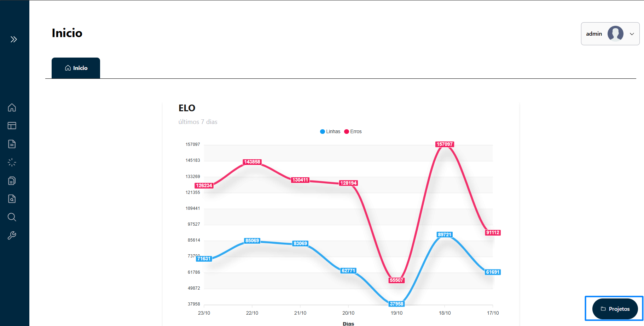The height and width of the screenshot is (326, 644).
Task: Click the 89721 Linhas data label
Action: coord(445,235)
